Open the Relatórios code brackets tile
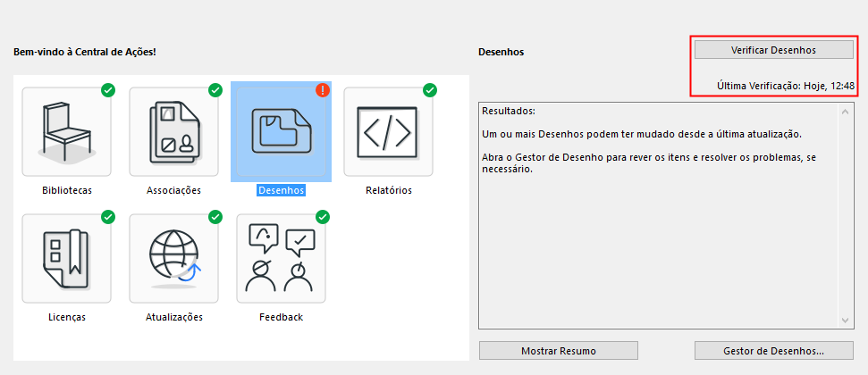The width and height of the screenshot is (868, 375). tap(389, 131)
